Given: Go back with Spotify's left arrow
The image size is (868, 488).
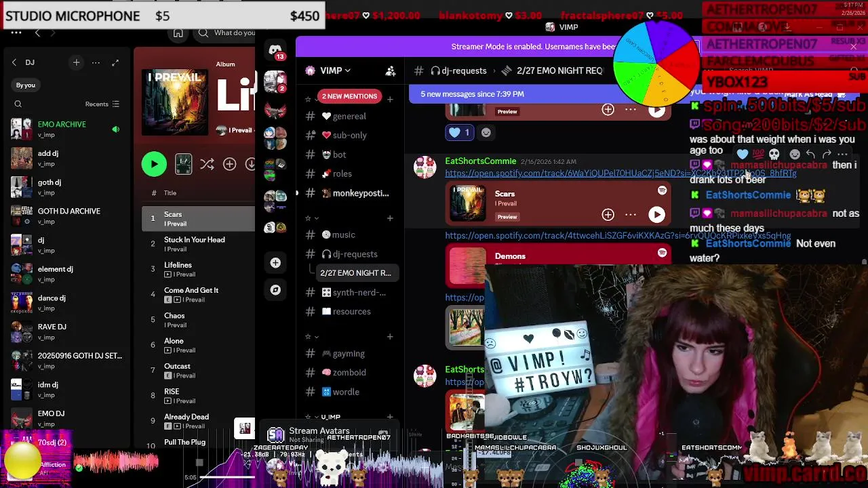Looking at the screenshot, I should pos(37,33).
